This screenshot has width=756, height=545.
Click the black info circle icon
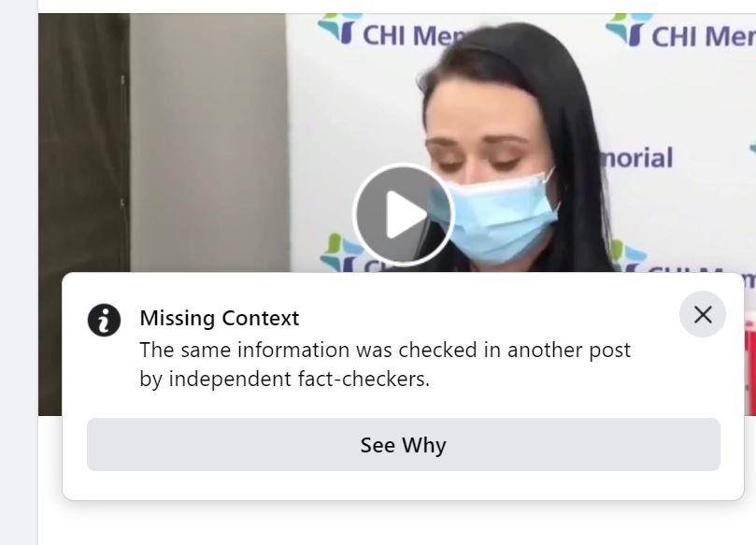tap(104, 320)
